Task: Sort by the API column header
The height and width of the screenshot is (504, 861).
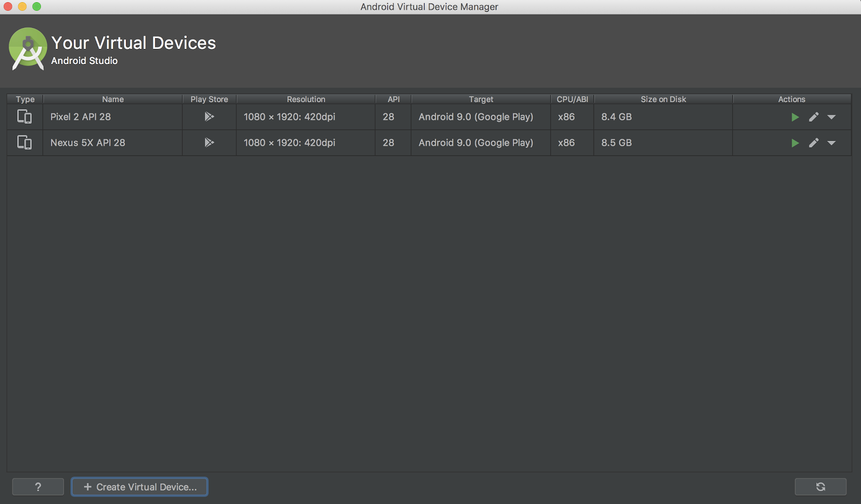Action: (393, 100)
